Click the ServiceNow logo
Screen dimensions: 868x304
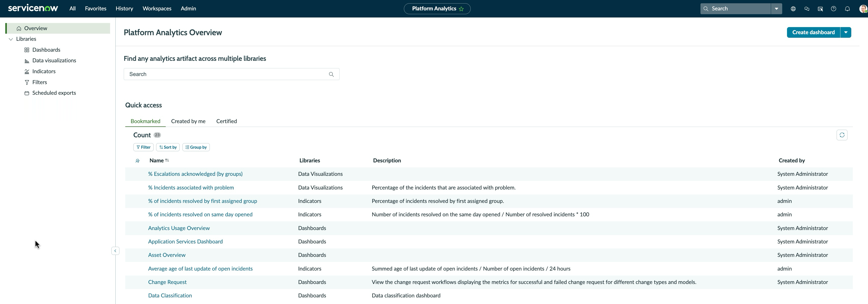coord(33,8)
